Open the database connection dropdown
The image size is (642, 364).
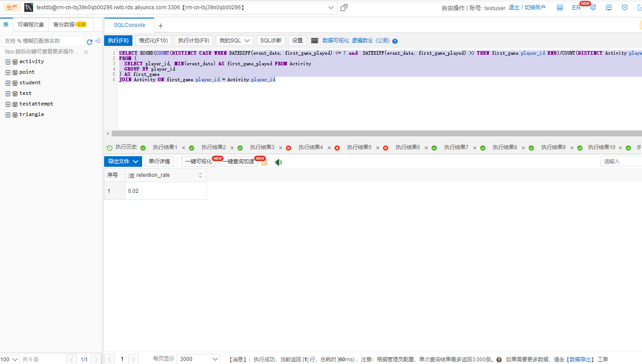click(x=331, y=8)
